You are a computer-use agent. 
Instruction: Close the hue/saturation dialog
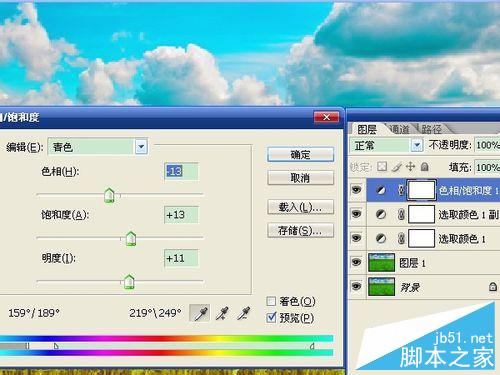pos(326,117)
